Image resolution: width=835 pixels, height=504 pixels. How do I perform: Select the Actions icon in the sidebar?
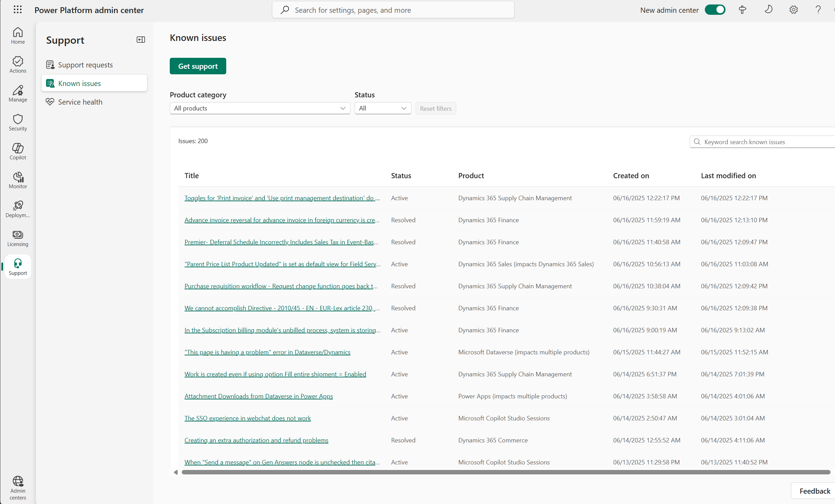18,64
